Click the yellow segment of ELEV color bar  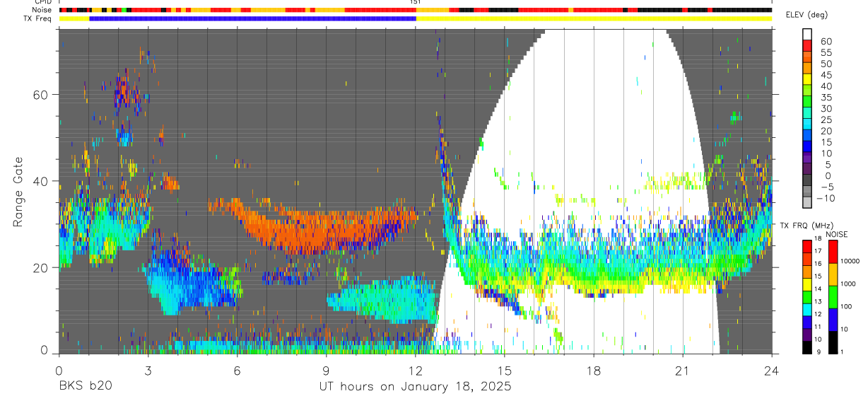[x=807, y=80]
